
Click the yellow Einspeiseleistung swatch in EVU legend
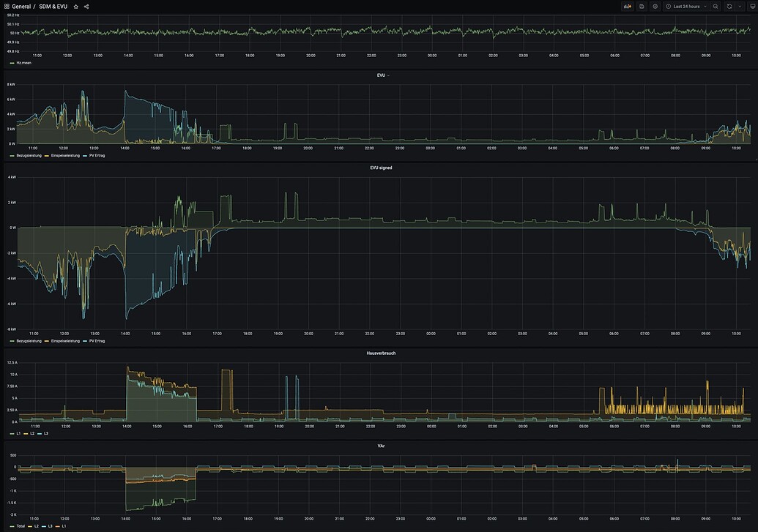tap(47, 156)
